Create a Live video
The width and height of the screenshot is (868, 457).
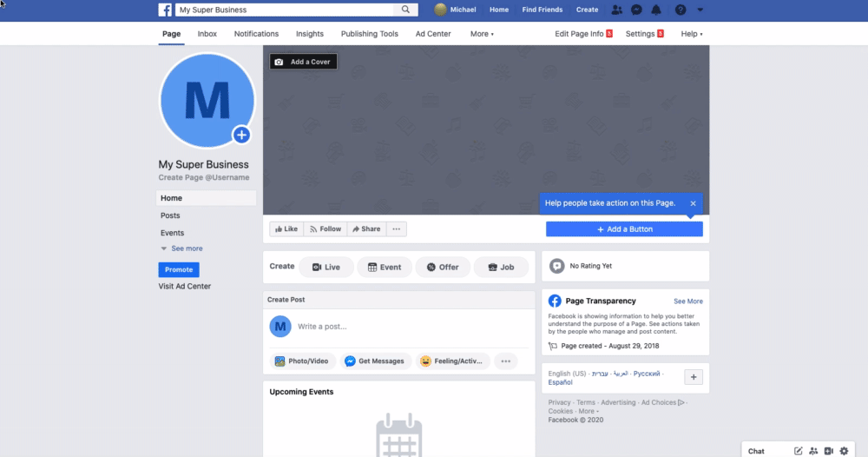(326, 267)
